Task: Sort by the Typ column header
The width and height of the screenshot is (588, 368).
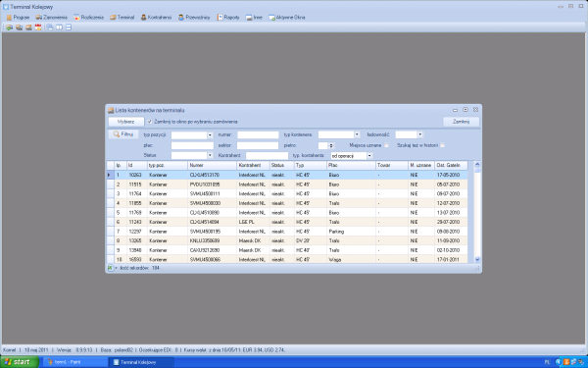Action: [310, 165]
